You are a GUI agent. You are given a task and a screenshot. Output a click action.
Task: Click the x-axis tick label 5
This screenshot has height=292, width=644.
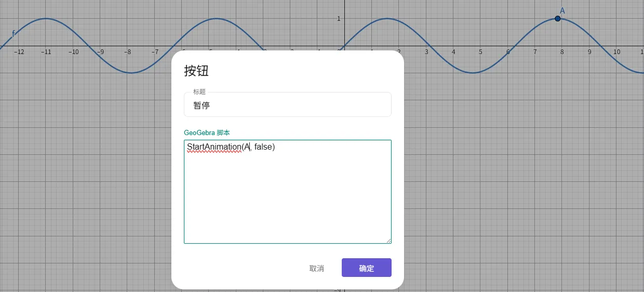[x=480, y=52]
